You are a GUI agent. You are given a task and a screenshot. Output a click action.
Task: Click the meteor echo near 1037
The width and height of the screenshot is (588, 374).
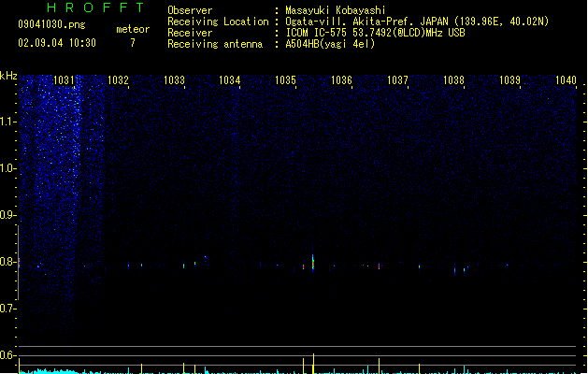click(x=380, y=266)
